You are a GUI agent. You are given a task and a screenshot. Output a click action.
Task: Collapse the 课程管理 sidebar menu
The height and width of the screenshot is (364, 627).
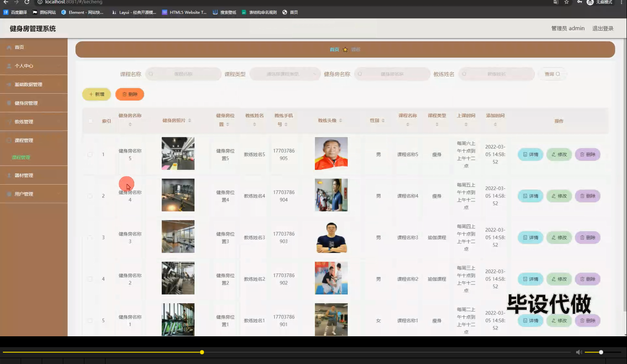pos(34,140)
